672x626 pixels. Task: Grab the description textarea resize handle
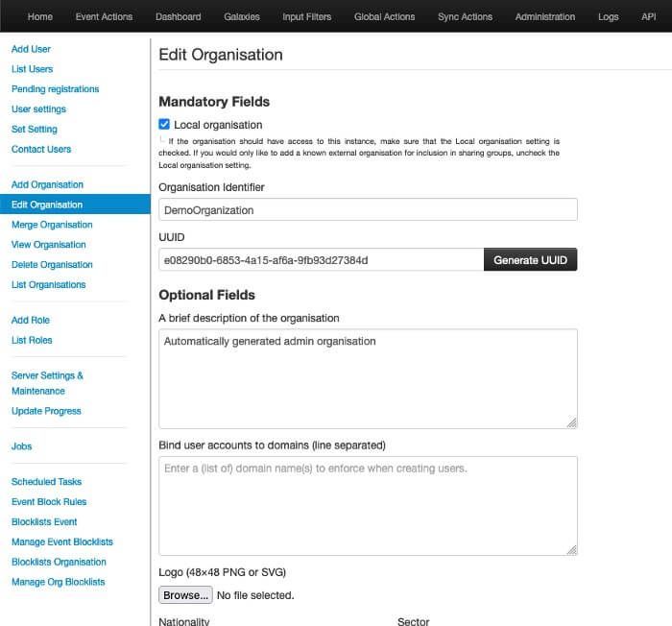(571, 421)
